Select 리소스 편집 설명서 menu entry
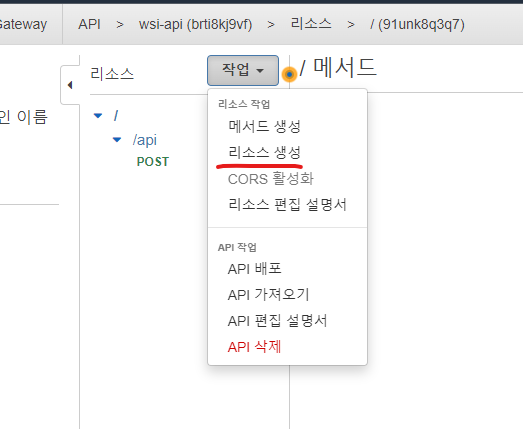The image size is (523, 429). click(287, 204)
